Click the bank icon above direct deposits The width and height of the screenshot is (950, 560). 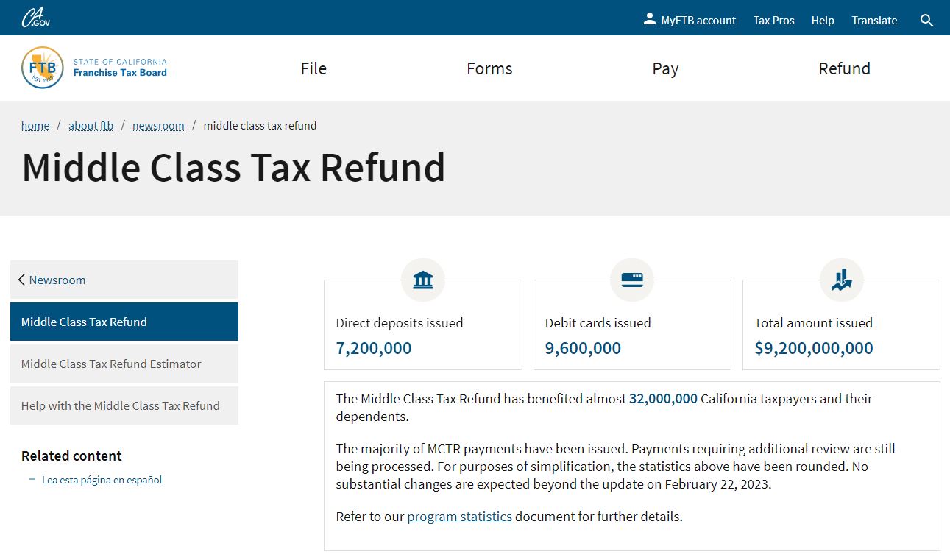click(x=423, y=280)
